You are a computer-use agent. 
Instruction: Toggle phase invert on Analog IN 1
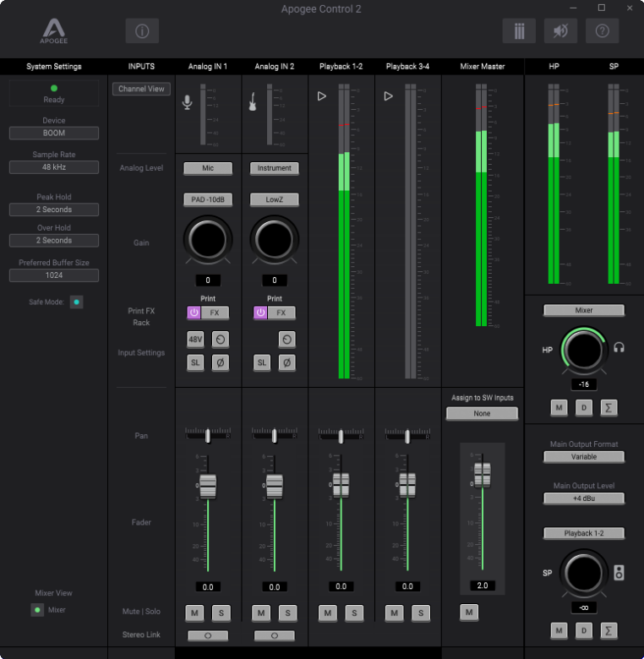(x=220, y=362)
